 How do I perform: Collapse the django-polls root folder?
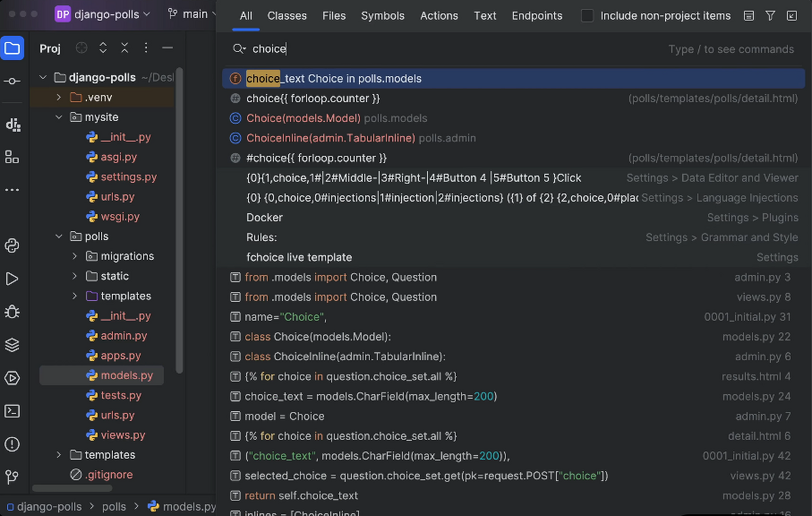coord(43,78)
